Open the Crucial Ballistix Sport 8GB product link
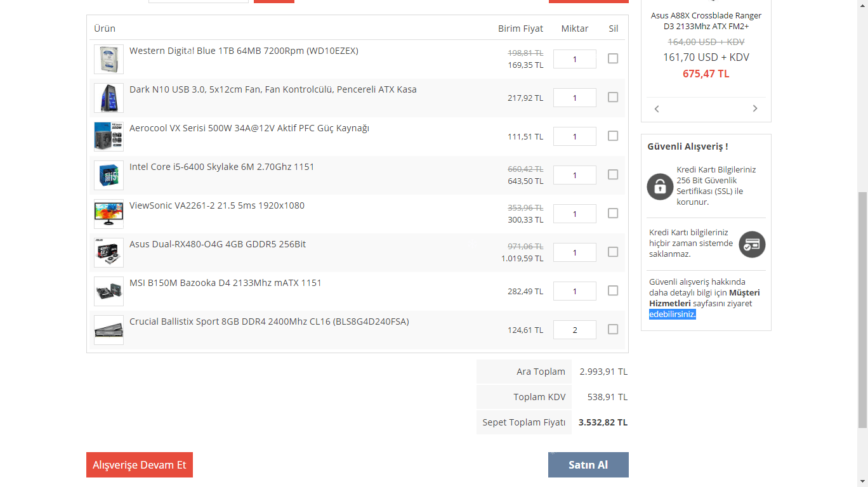 [x=269, y=321]
